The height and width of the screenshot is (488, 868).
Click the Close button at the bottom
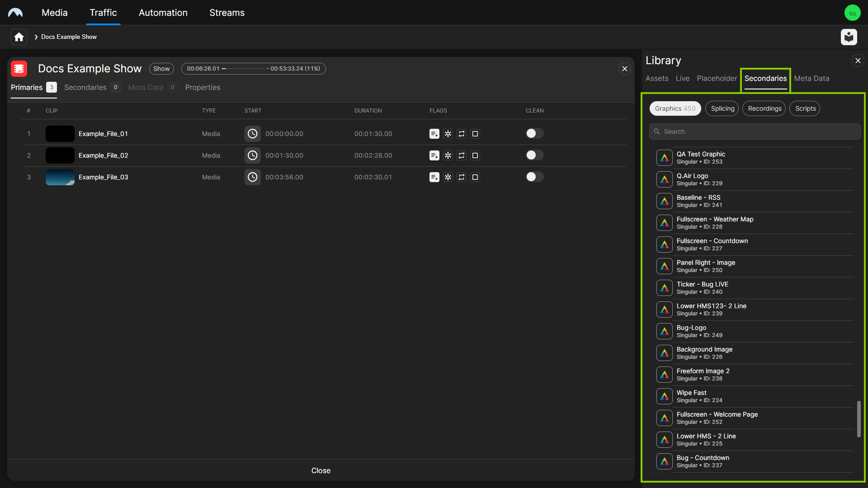[x=321, y=470]
